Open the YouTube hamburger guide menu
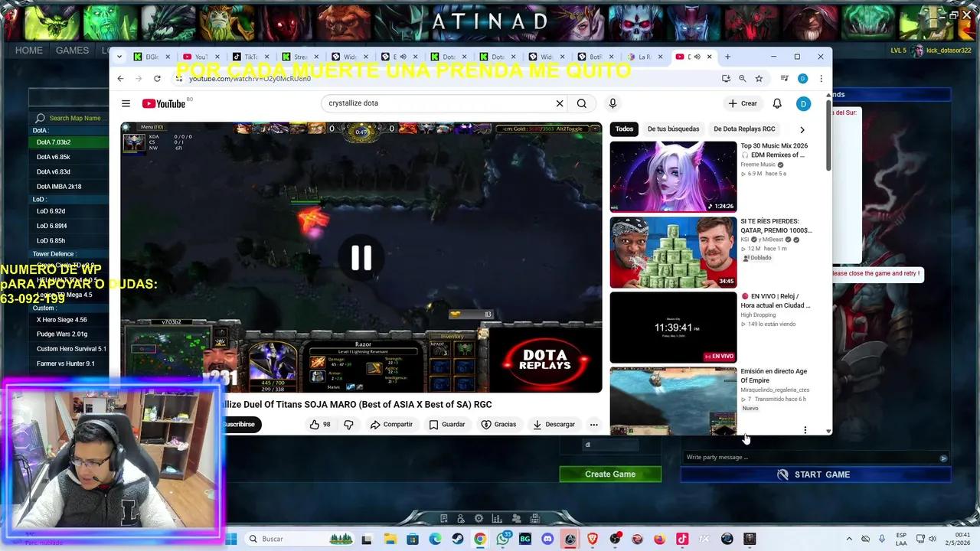Image resolution: width=980 pixels, height=551 pixels. (126, 103)
